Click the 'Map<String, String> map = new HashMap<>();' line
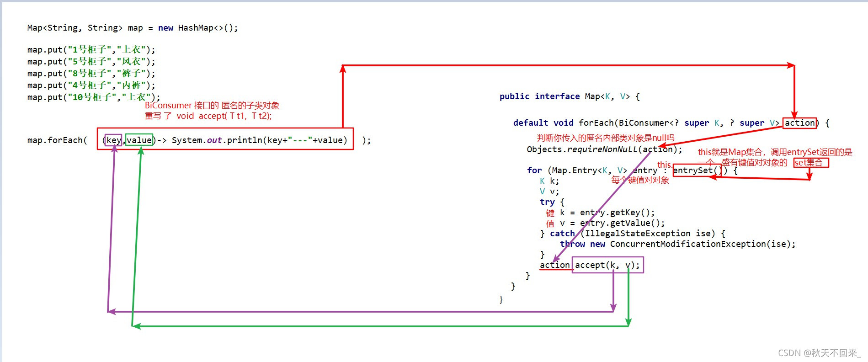Screen dimensions: 868x362 point(133,28)
